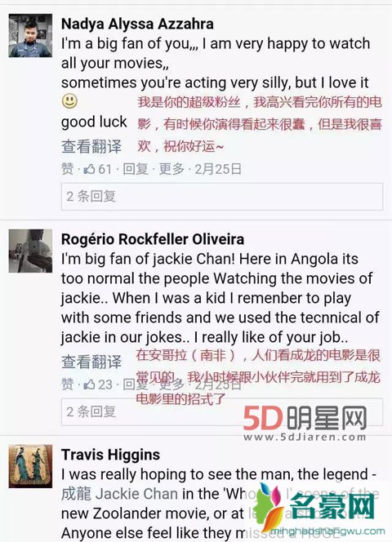
Task: Open the Travis Higgins name link
Action: tap(111, 455)
